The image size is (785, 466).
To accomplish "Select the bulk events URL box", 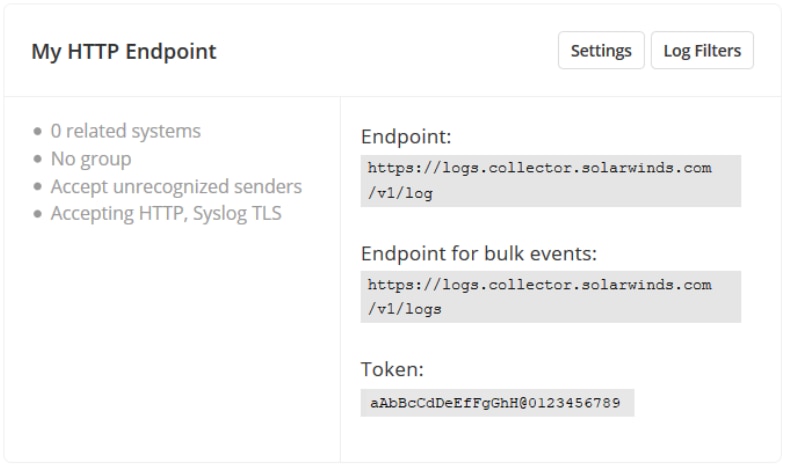I will tap(551, 297).
